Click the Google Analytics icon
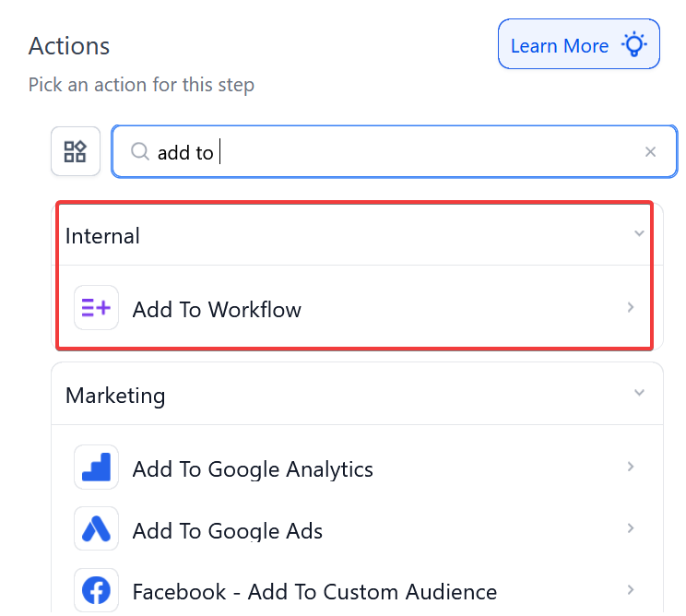The width and height of the screenshot is (686, 616). (x=96, y=468)
